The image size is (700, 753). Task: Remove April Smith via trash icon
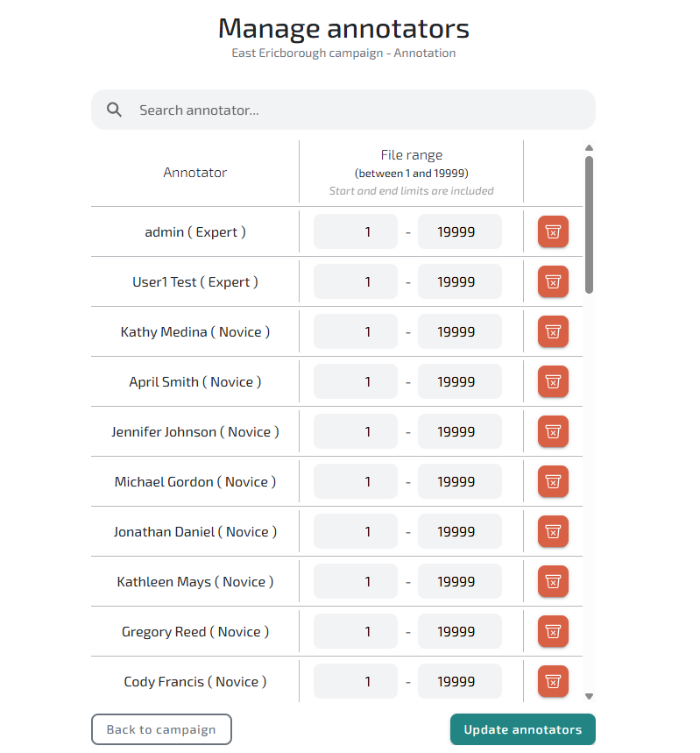tap(553, 382)
